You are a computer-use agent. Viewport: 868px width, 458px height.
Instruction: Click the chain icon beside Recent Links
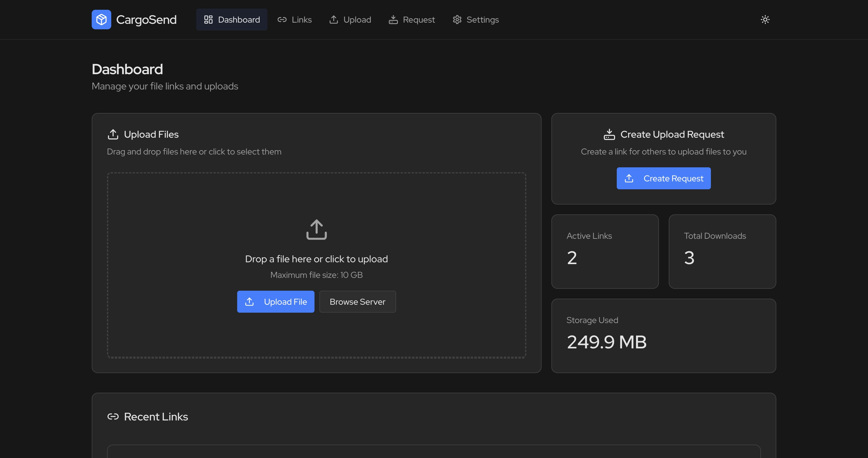click(113, 416)
